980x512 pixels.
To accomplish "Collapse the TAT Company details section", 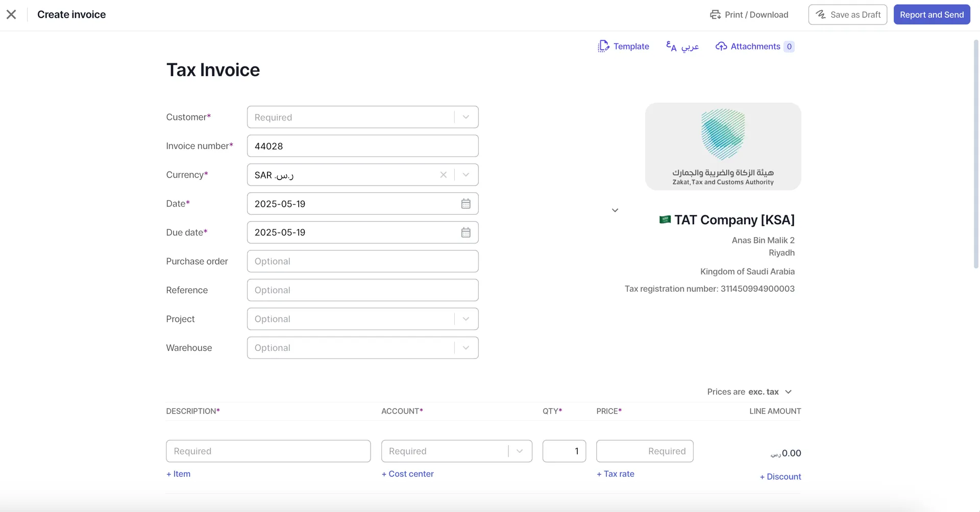I will (x=615, y=210).
